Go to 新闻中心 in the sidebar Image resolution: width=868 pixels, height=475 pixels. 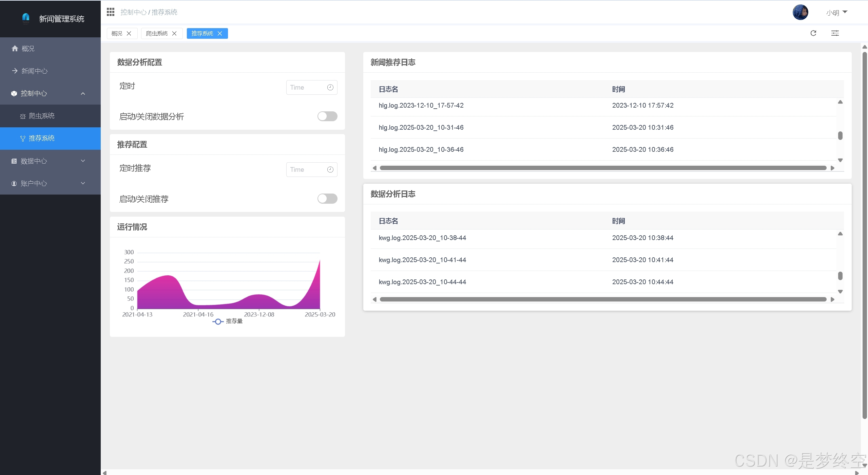[35, 71]
